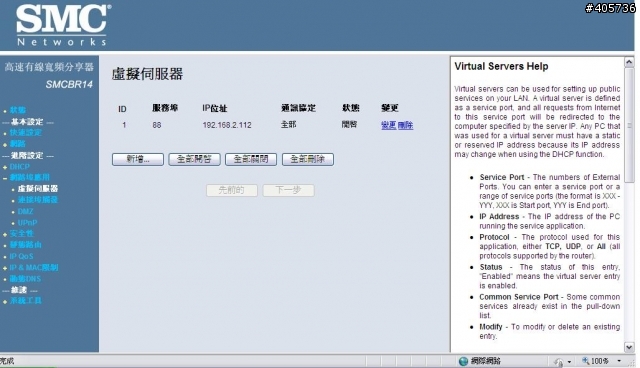The height and width of the screenshot is (368, 640).
Task: Click the 開啟 status cell in row 1
Action: (349, 124)
